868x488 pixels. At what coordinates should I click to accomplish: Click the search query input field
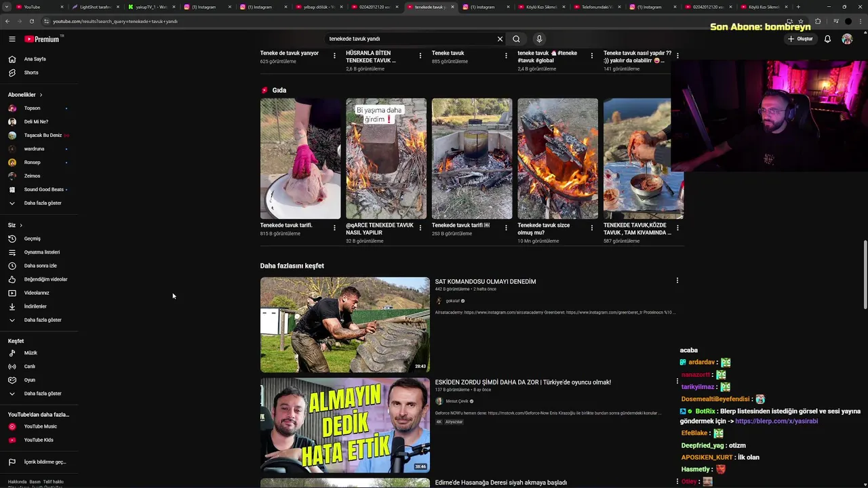(x=410, y=39)
